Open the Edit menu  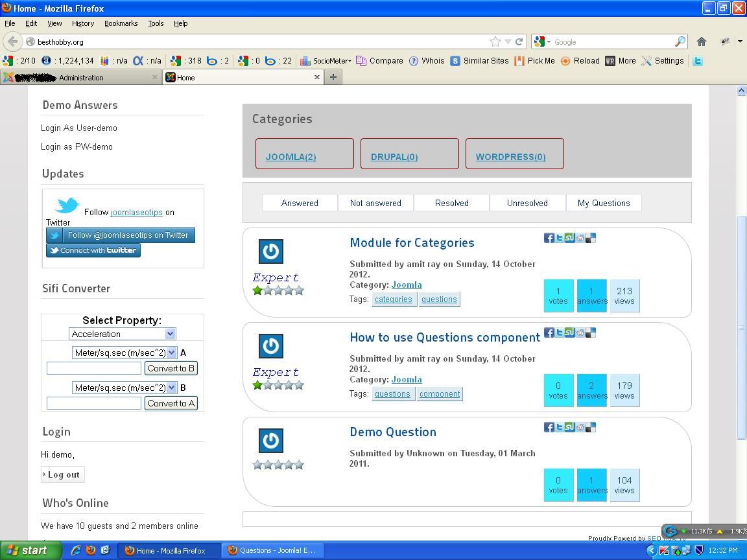tap(31, 23)
